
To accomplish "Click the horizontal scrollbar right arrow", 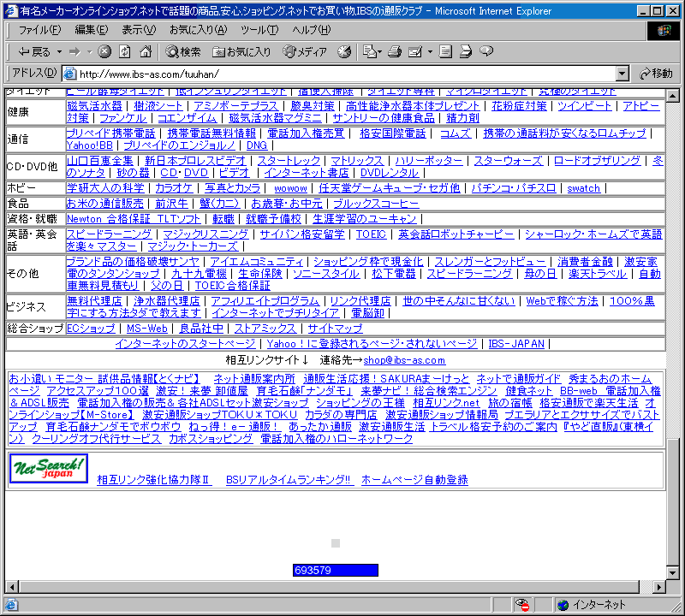I will click(659, 587).
